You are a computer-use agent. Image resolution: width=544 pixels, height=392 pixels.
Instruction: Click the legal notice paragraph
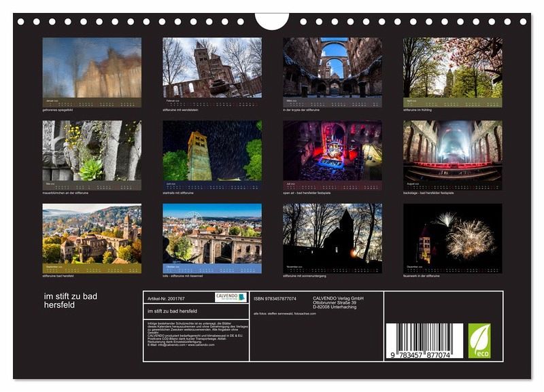(x=197, y=334)
